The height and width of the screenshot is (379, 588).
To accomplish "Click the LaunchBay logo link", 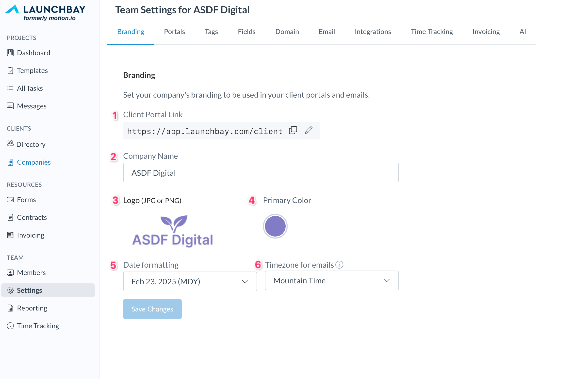I will click(x=46, y=12).
